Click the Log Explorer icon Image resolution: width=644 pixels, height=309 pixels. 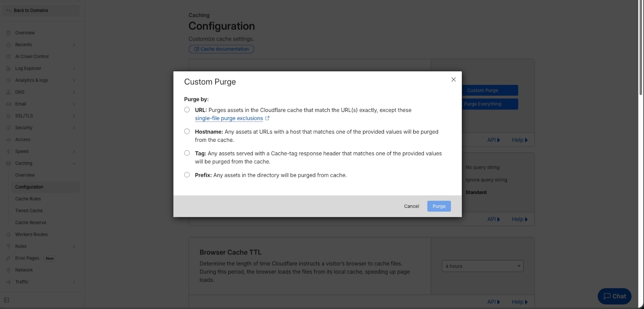pyautogui.click(x=8, y=68)
